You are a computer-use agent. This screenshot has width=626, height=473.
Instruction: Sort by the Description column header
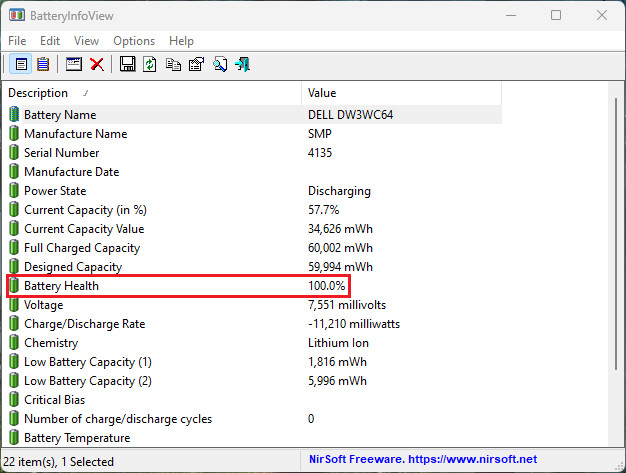(x=152, y=93)
